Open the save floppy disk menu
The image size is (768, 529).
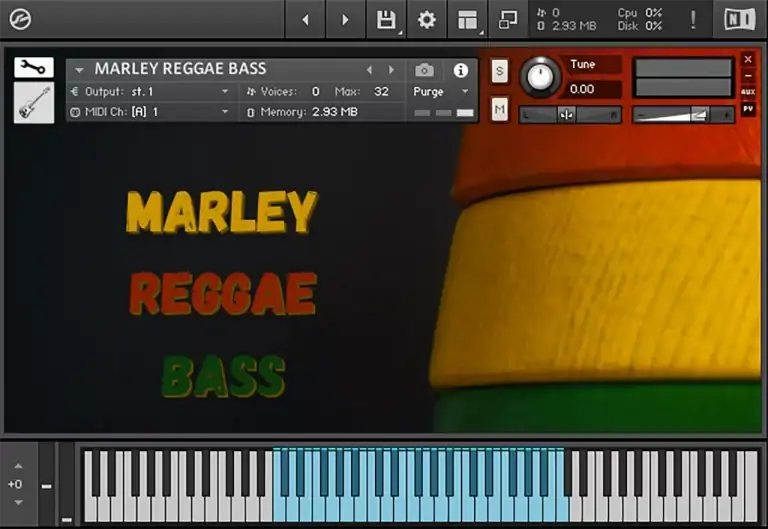386,20
